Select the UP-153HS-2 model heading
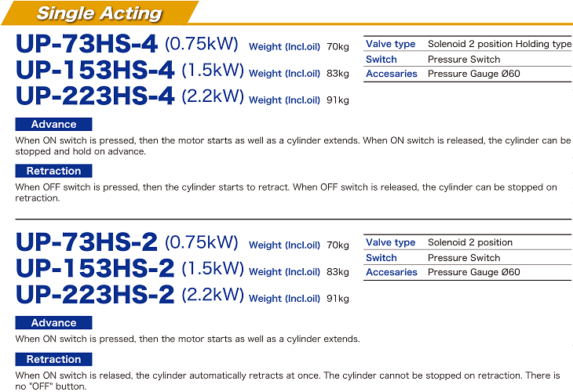The height and width of the screenshot is (392, 573). coord(95,269)
